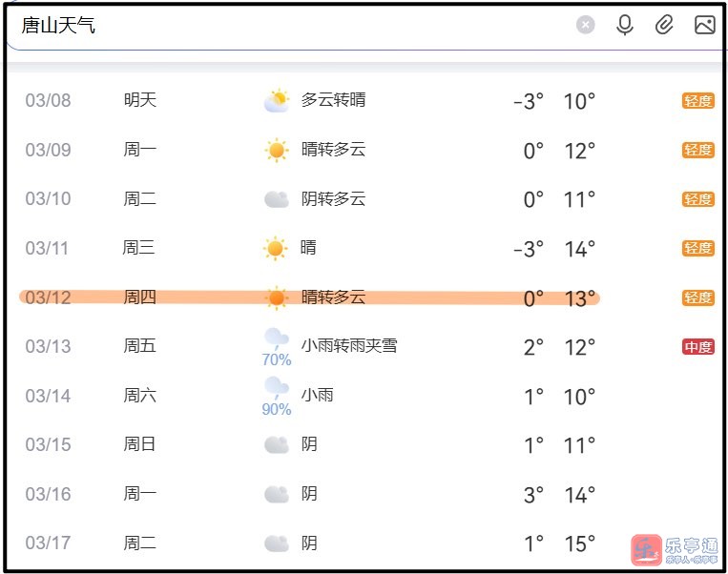Open image upload icon in search bar
Image resolution: width=728 pixels, height=574 pixels.
point(705,25)
